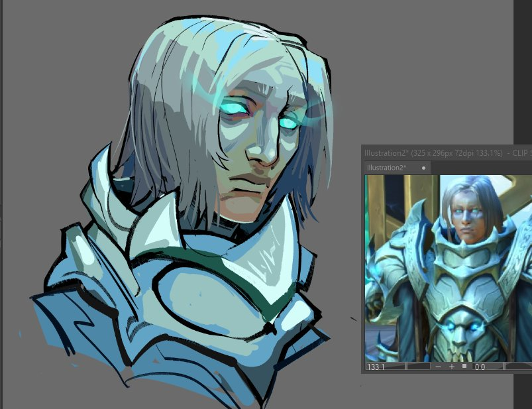Click the 133.1 zoom percentage field
The image size is (532, 409).
[x=376, y=367]
